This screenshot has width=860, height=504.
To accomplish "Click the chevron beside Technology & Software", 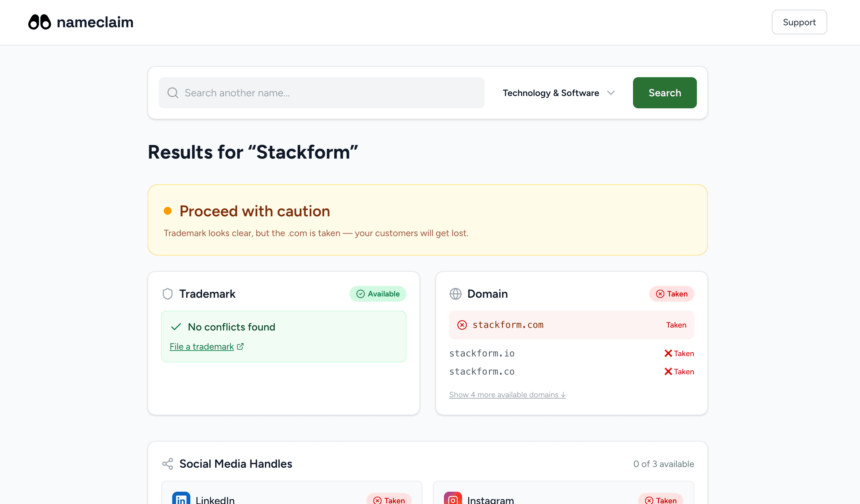I will [x=611, y=93].
